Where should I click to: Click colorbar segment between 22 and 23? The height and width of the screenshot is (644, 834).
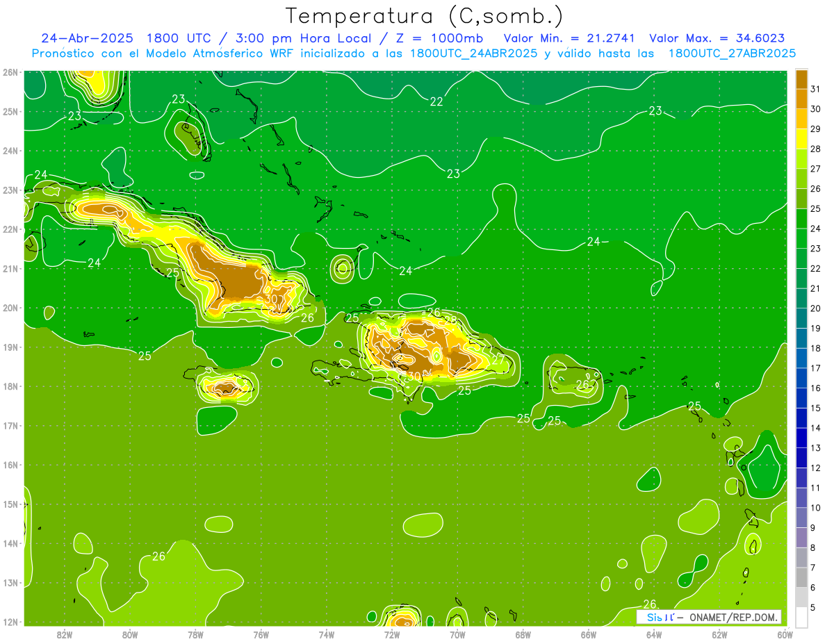801,258
